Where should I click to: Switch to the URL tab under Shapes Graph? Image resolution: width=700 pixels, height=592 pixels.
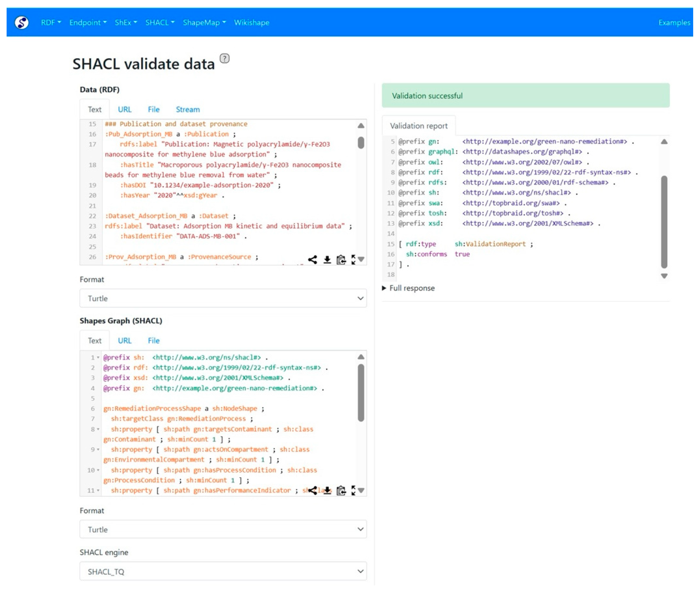tap(125, 340)
